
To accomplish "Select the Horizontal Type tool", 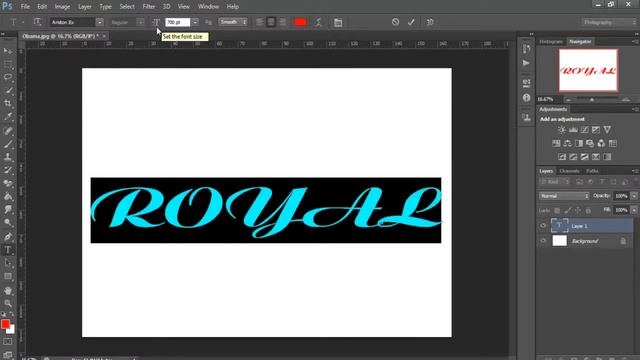I will pos(8,250).
